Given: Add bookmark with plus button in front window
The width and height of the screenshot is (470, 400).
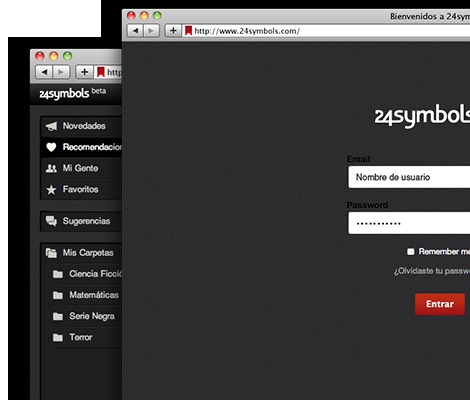Looking at the screenshot, I should tap(173, 31).
